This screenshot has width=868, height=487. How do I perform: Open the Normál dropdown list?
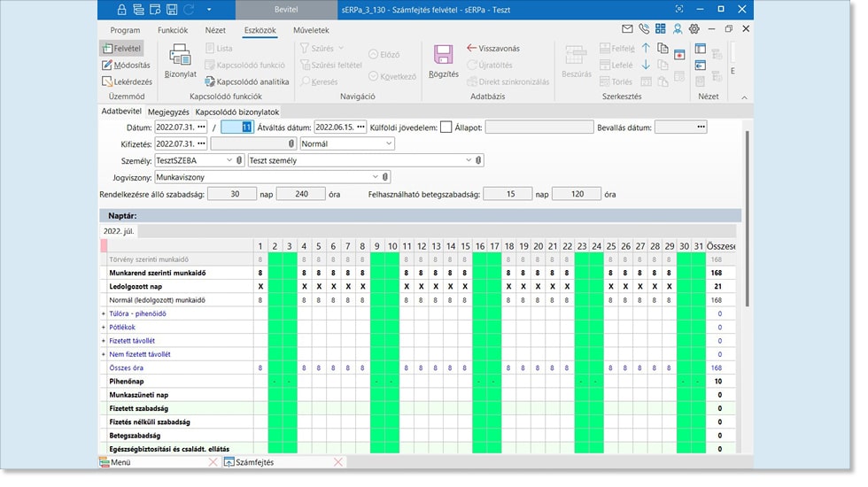pos(389,143)
